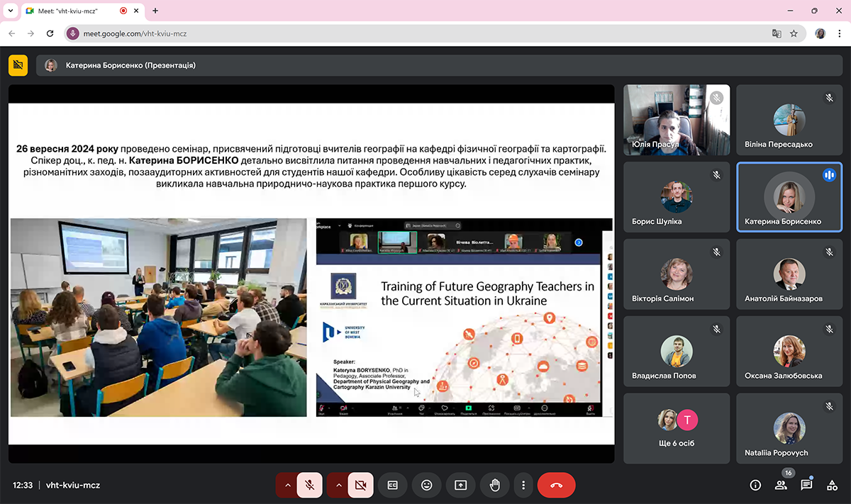Click the "Ще 6 осіб" participants tile
This screenshot has height=504, width=851.
click(x=676, y=428)
